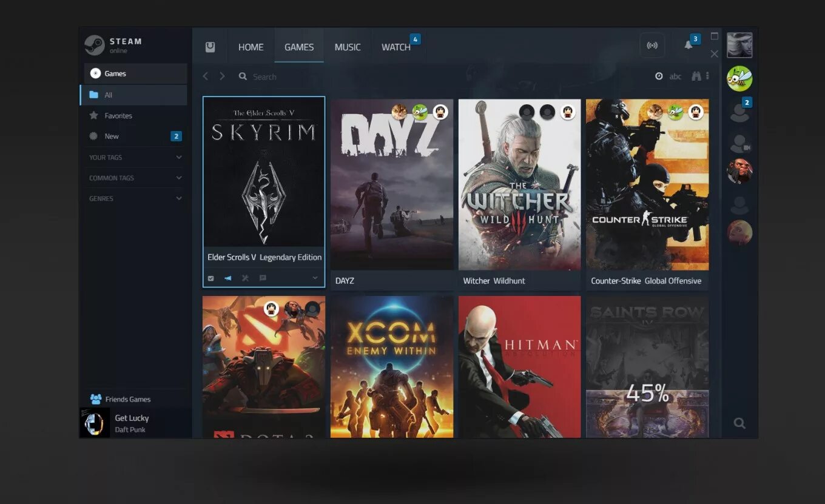This screenshot has width=825, height=504.
Task: Switch to the HOME tab
Action: [251, 47]
